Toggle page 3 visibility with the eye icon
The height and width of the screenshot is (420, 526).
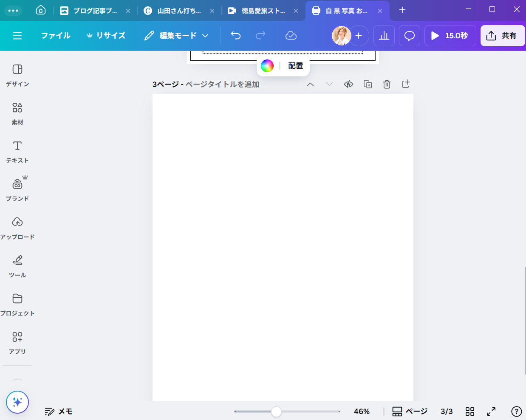pos(348,84)
